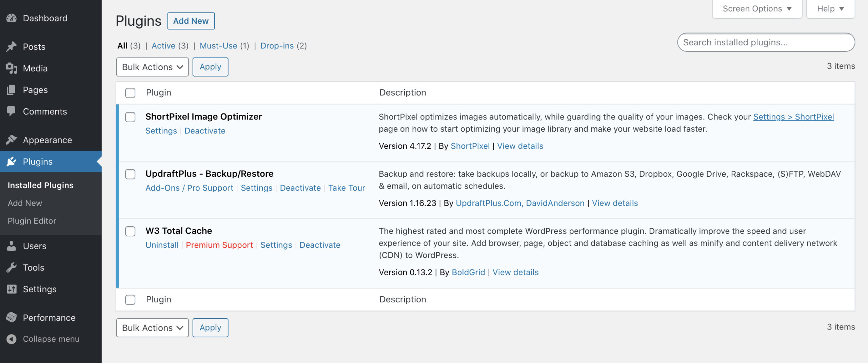Open ShortPixel Image Optimizer Settings link
Viewport: 868px width, 363px height.
click(161, 131)
